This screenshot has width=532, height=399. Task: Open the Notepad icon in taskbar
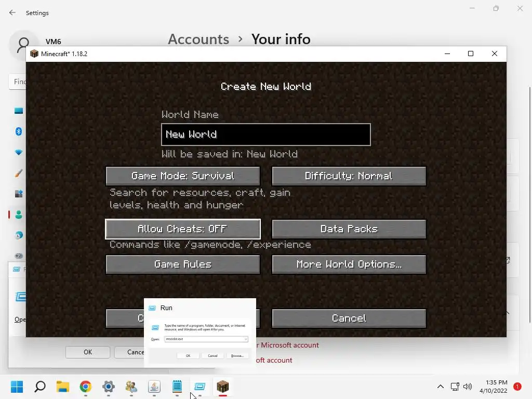pyautogui.click(x=177, y=387)
